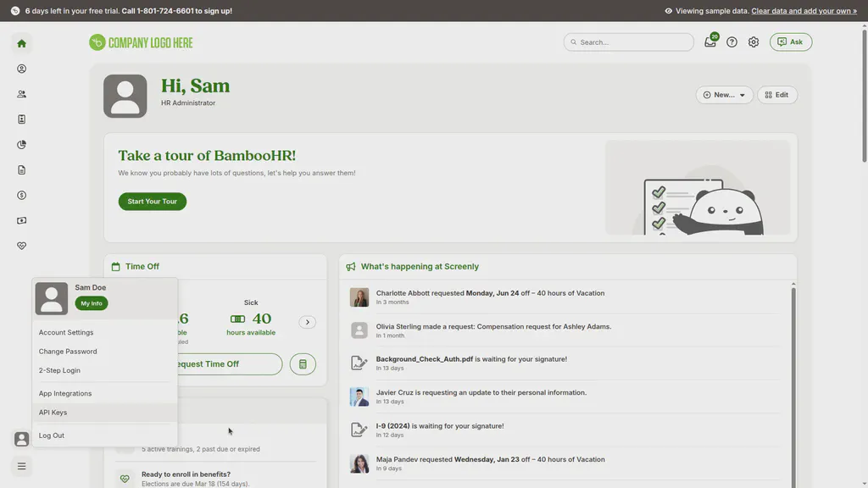The height and width of the screenshot is (488, 868).
Task: Expand sick hours details with chevron arrow
Action: (308, 322)
